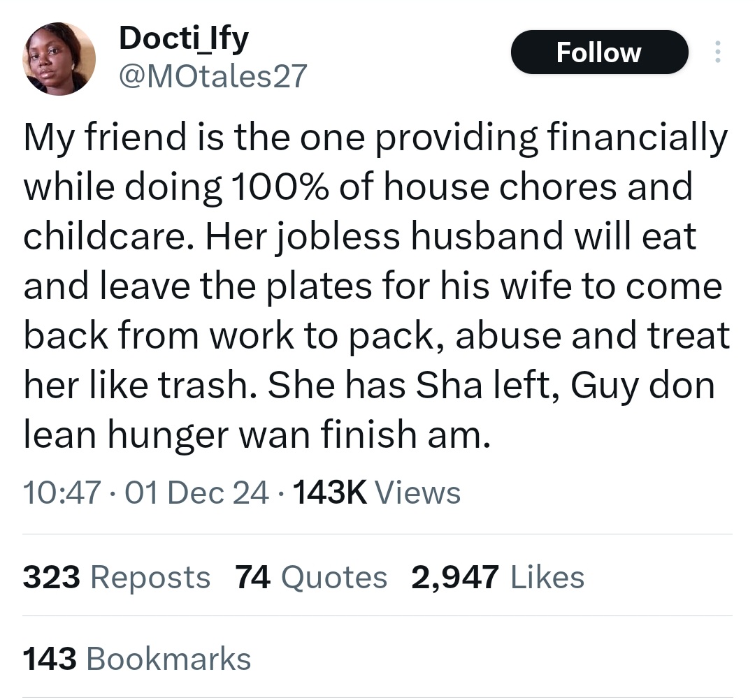Open the @MOtales27 handle link

click(x=213, y=76)
